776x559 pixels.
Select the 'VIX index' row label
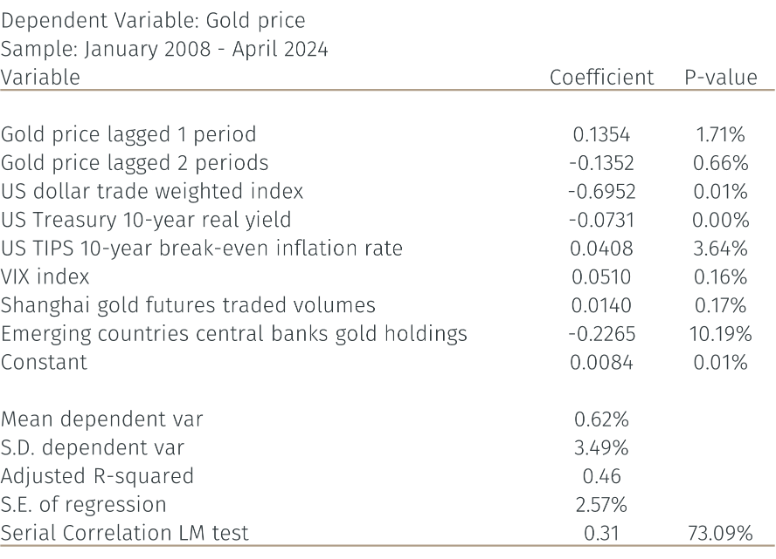pyautogui.click(x=45, y=276)
